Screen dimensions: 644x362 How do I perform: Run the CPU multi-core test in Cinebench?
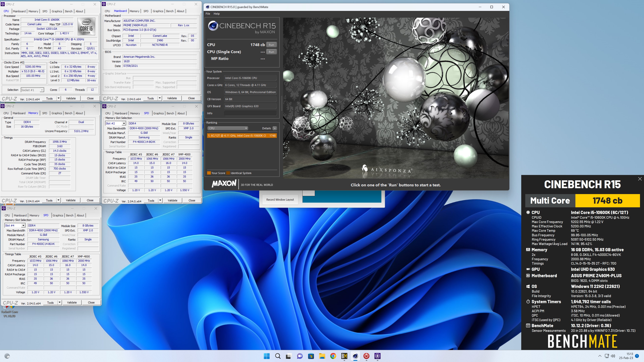(271, 45)
